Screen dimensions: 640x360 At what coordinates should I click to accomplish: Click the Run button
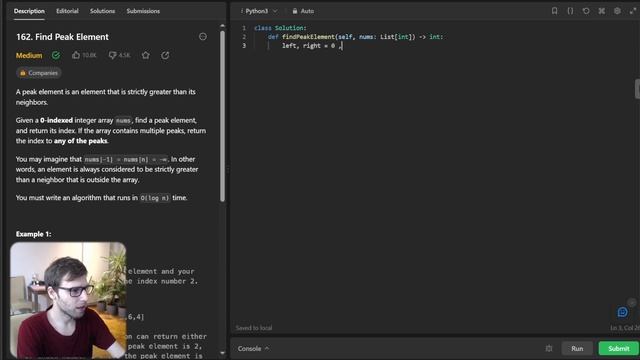pos(577,349)
